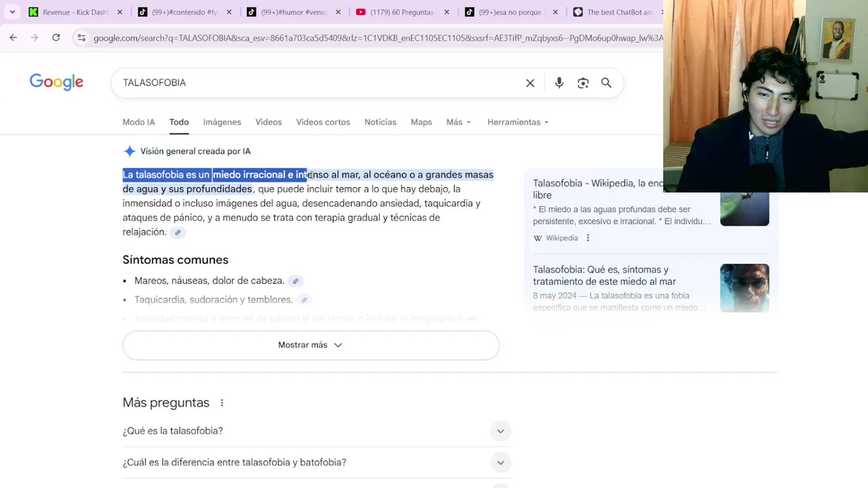Image resolution: width=868 pixels, height=488 pixels.
Task: Open the Herramientas dropdown
Action: pos(518,122)
